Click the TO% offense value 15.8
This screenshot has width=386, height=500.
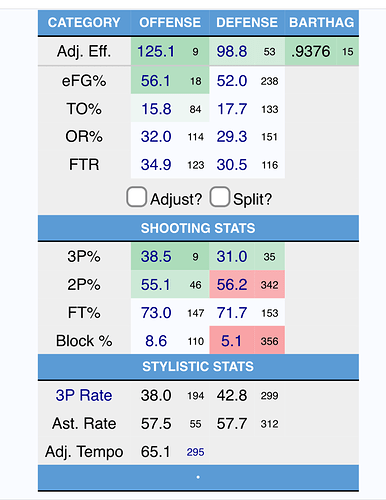click(156, 109)
